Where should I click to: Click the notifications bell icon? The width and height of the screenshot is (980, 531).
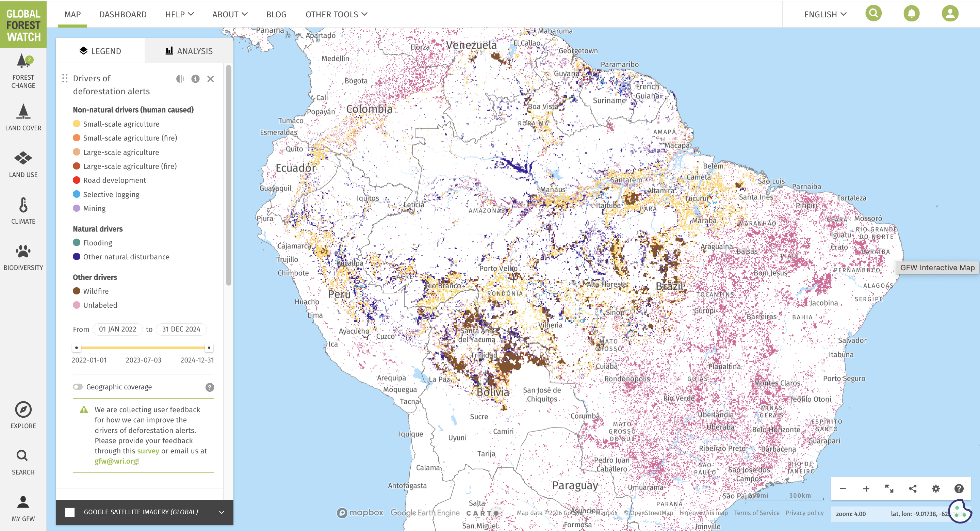(911, 14)
